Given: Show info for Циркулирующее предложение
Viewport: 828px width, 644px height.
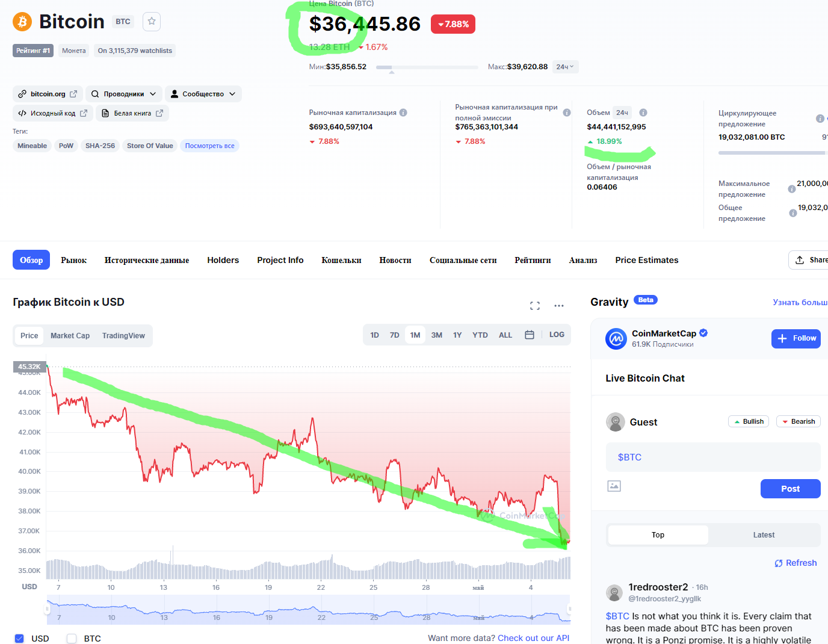Looking at the screenshot, I should (820, 119).
